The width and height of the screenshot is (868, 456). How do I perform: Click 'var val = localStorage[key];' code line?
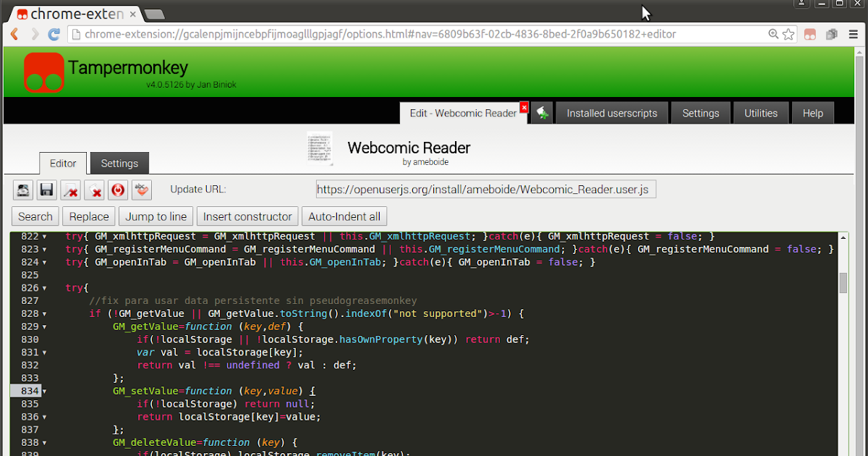[x=220, y=352]
